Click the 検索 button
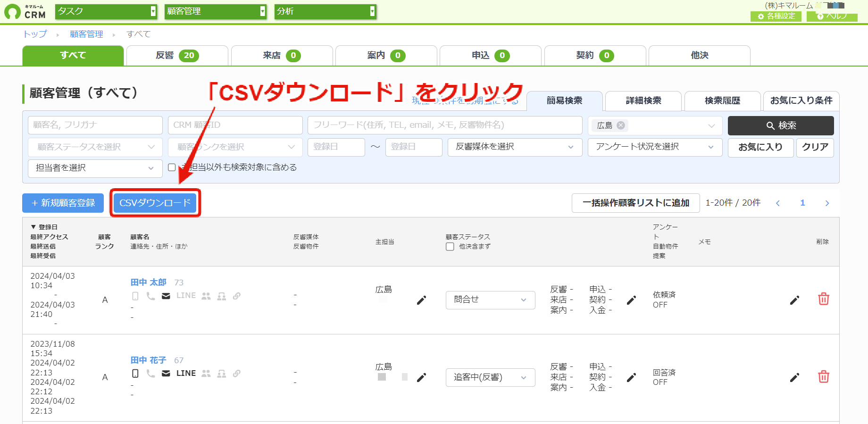 [781, 125]
